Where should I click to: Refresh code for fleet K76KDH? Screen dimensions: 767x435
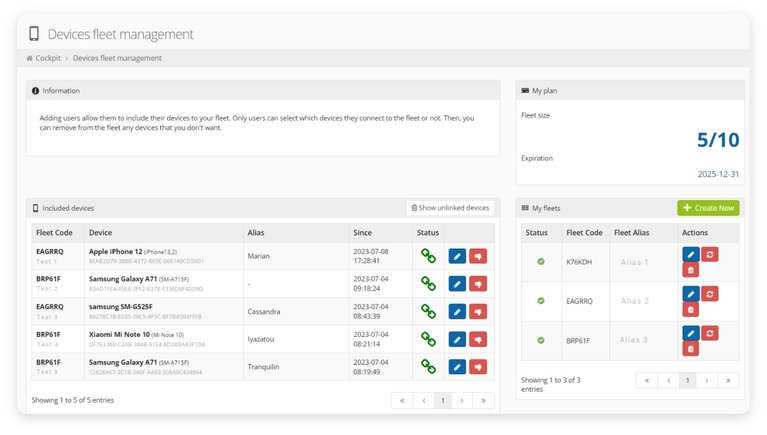point(710,254)
